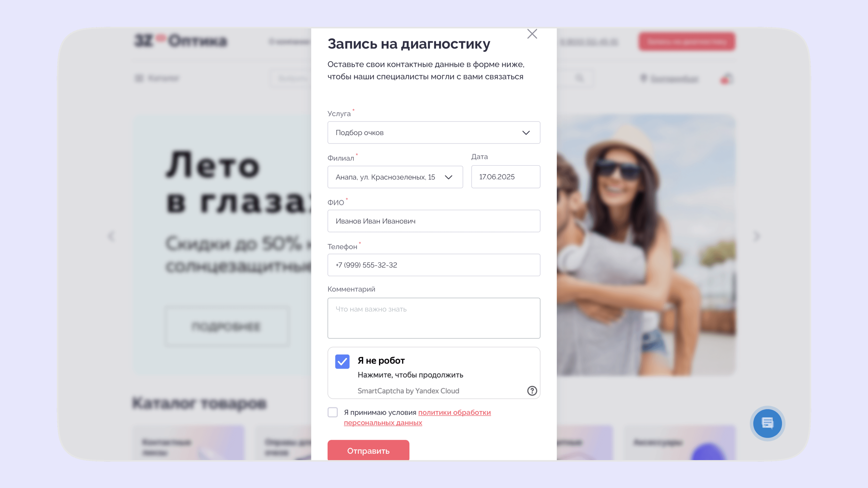Screen dimensions: 868x488
Task: Accept the personal data policy checkbox
Action: tap(332, 412)
